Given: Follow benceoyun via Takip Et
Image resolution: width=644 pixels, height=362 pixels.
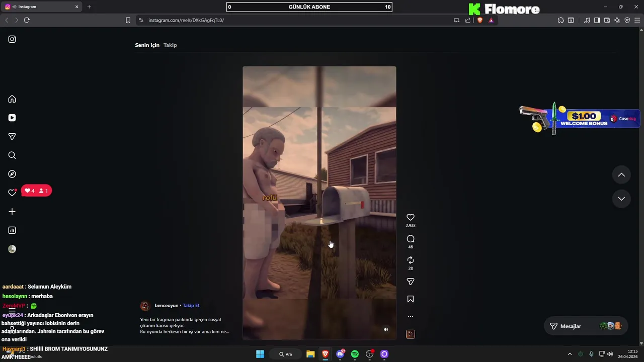Looking at the screenshot, I should click(x=191, y=306).
